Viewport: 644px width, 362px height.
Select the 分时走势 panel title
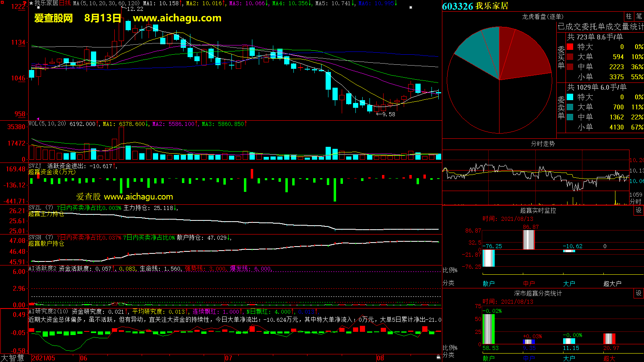click(x=543, y=144)
